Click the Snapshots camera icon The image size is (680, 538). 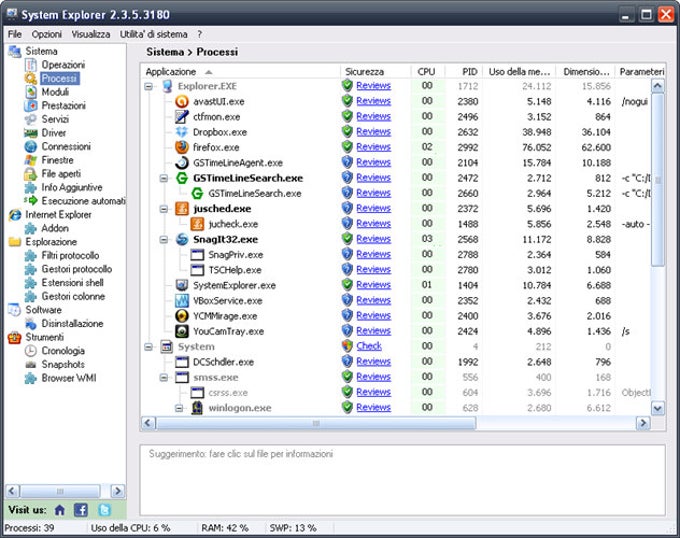pos(30,365)
